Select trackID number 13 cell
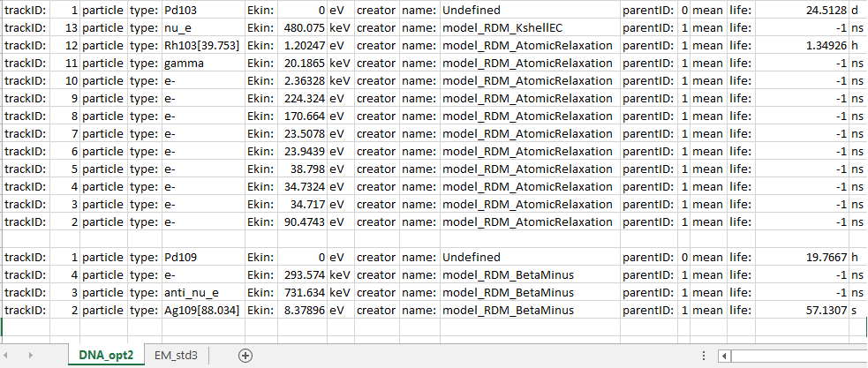The image size is (868, 368). 64,27
